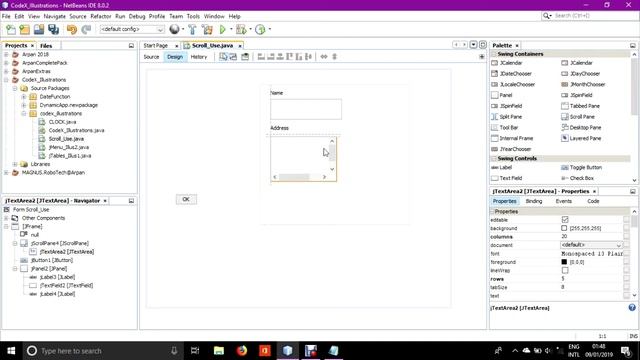Open Task View on the taskbar
This screenshot has height=360, width=640.
tap(195, 351)
